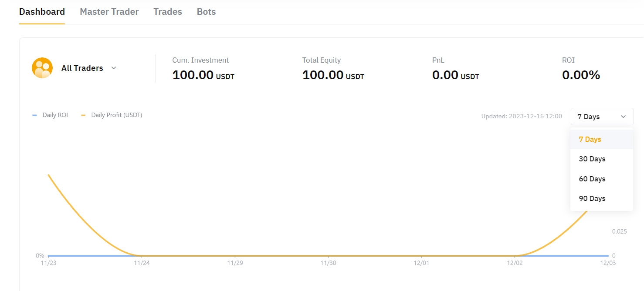Viewport: 644px width, 291px height.
Task: Open the Trades tab
Action: (x=167, y=12)
